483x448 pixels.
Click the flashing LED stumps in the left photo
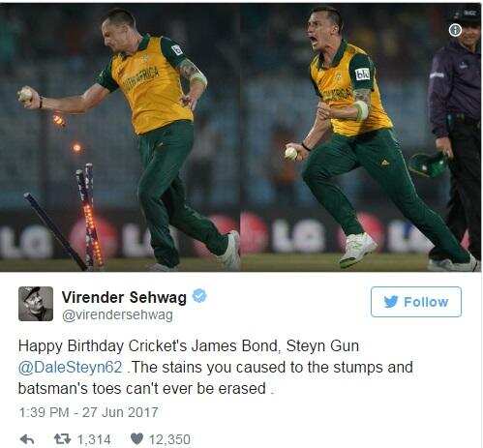coord(90,216)
